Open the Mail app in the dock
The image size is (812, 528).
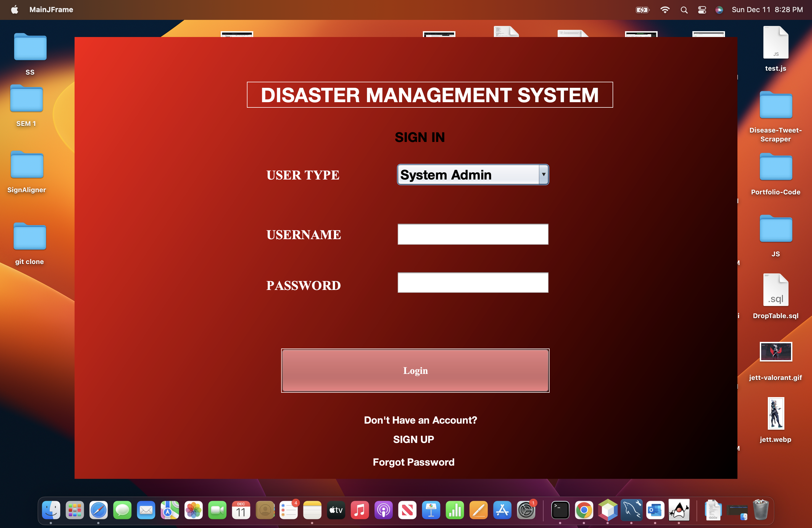pos(146,510)
